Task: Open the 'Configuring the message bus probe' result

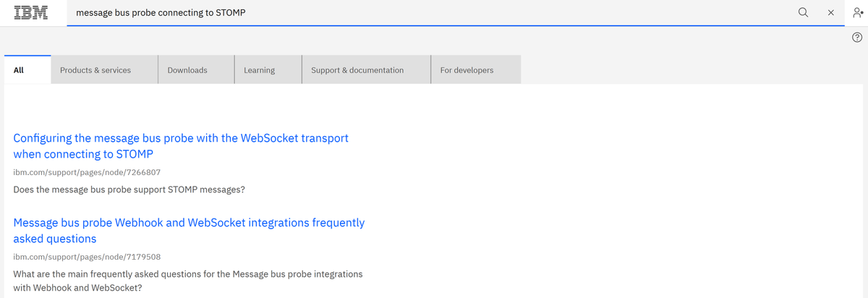Action: 181,145
